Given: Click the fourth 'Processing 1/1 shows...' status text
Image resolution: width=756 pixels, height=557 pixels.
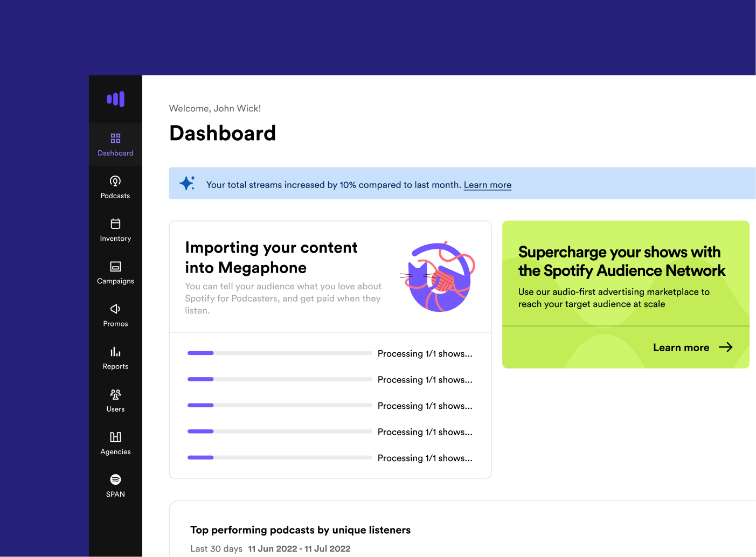Looking at the screenshot, I should (x=425, y=432).
